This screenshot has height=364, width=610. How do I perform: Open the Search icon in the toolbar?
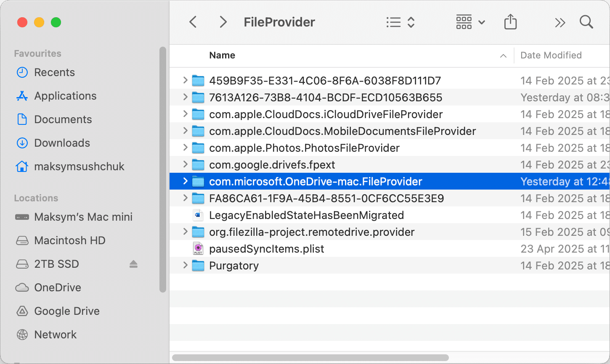[586, 22]
